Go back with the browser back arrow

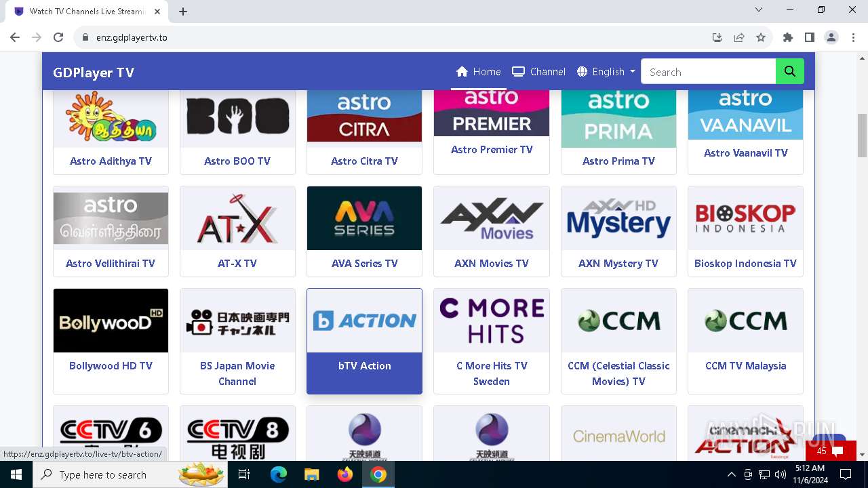pyautogui.click(x=15, y=37)
